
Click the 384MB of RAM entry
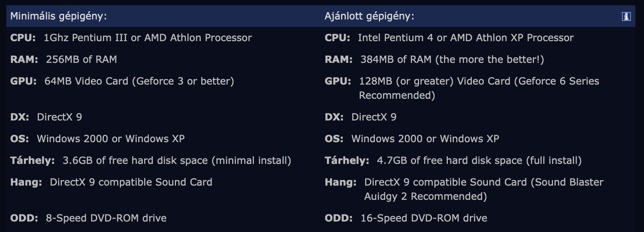[x=452, y=59]
